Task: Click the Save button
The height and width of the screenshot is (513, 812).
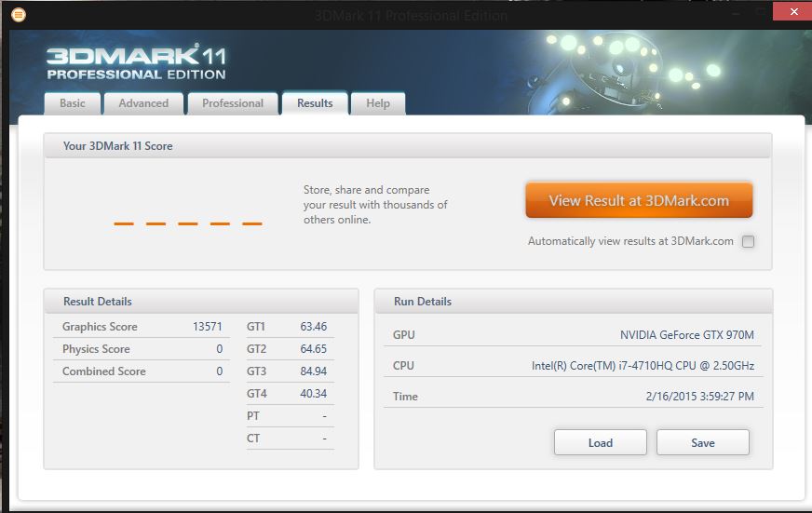Action: 703,442
